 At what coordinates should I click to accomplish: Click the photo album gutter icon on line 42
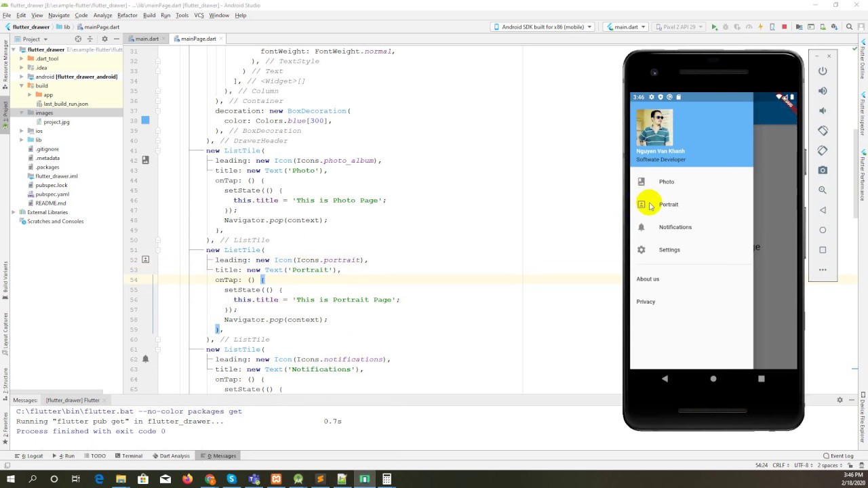[145, 161]
